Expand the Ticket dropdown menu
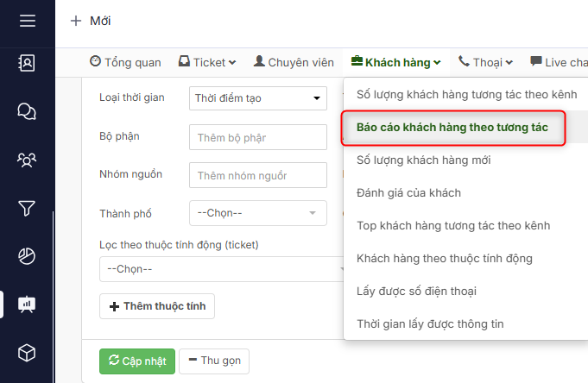588x383 pixels. click(207, 62)
